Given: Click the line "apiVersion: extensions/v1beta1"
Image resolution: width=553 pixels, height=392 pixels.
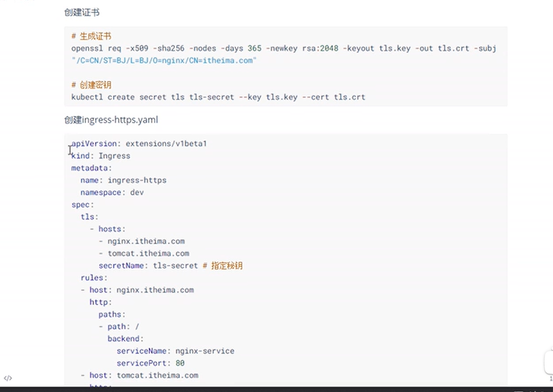Looking at the screenshot, I should coord(139,143).
